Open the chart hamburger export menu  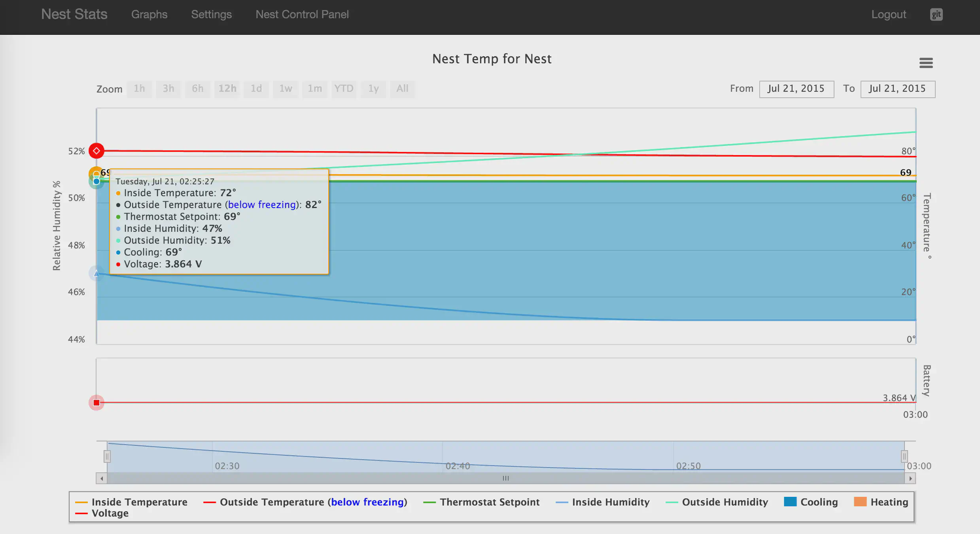click(x=926, y=63)
